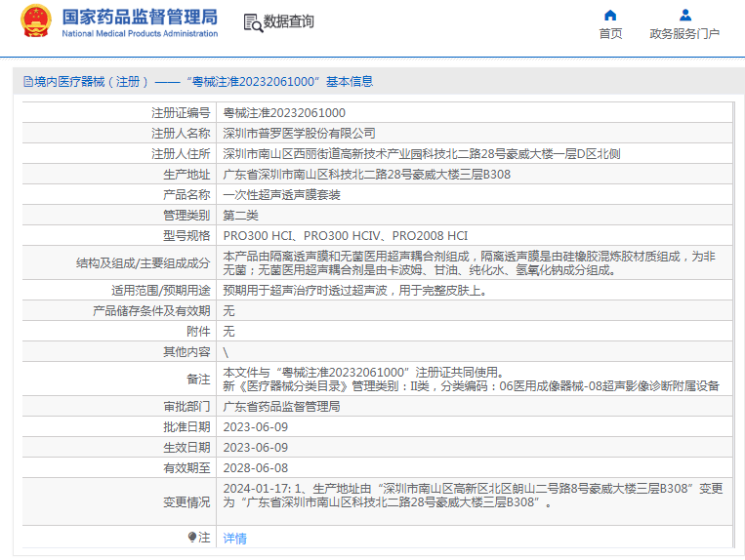Viewport: 745px width, 560px height.
Task: Click the 其他内容 label
Action: (186, 351)
